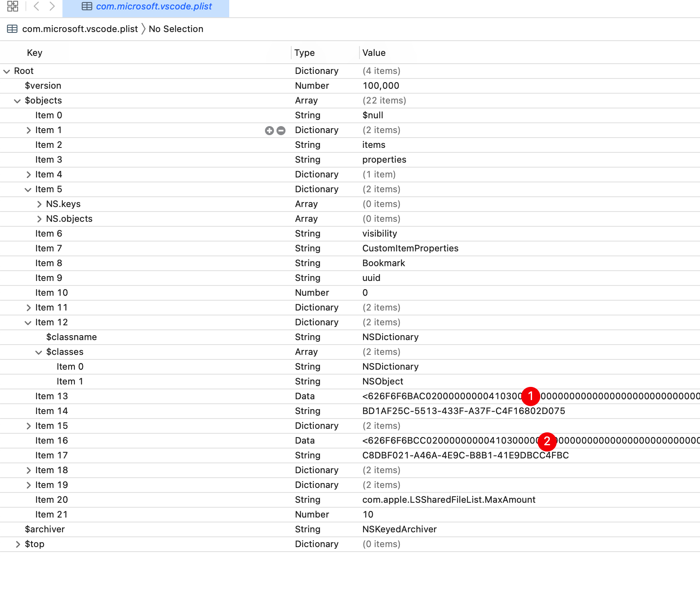Click the NSObject string value

click(x=383, y=381)
